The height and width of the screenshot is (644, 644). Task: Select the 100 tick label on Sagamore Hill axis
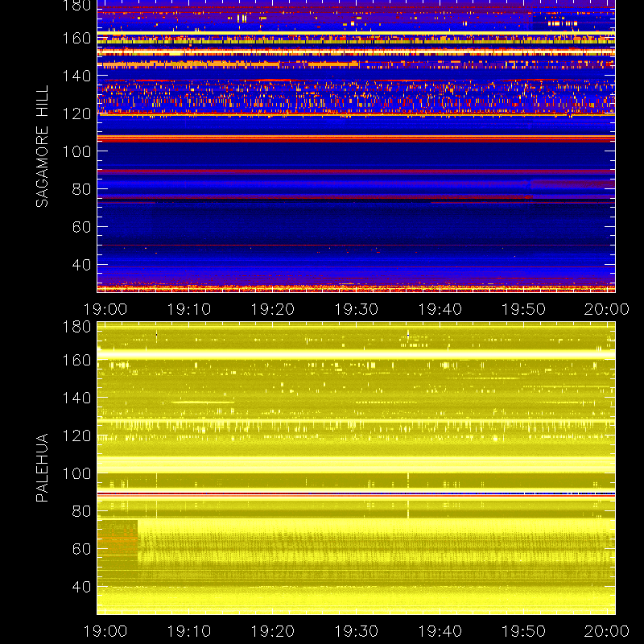tap(76, 151)
